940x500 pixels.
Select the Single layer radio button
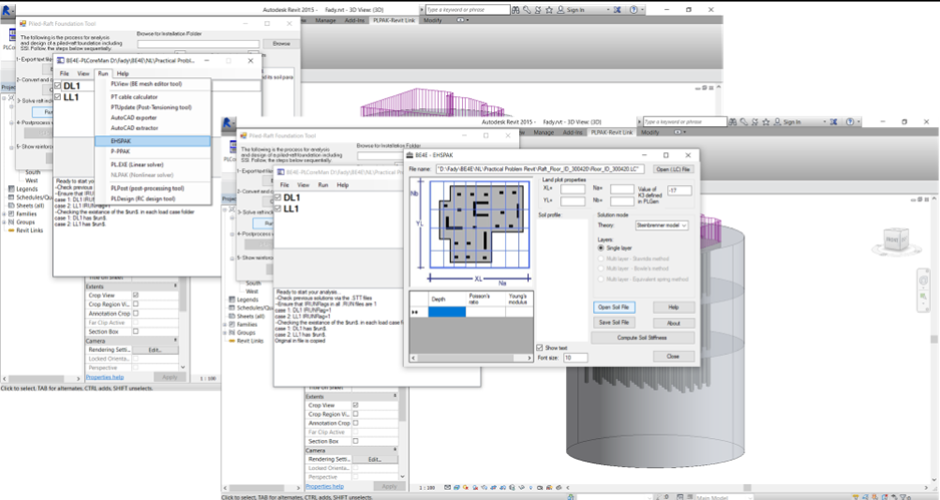601,248
